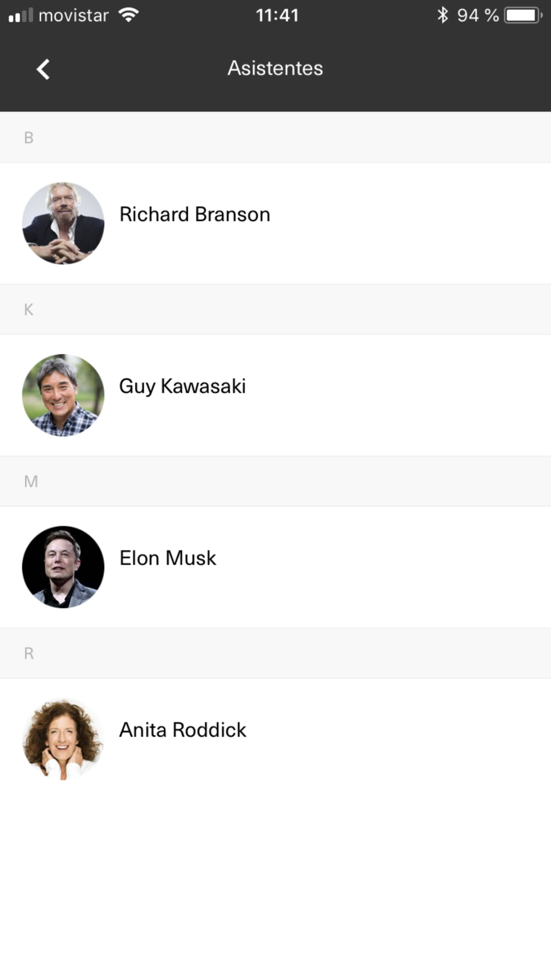Tap the Bluetooth icon in status bar

(x=442, y=15)
